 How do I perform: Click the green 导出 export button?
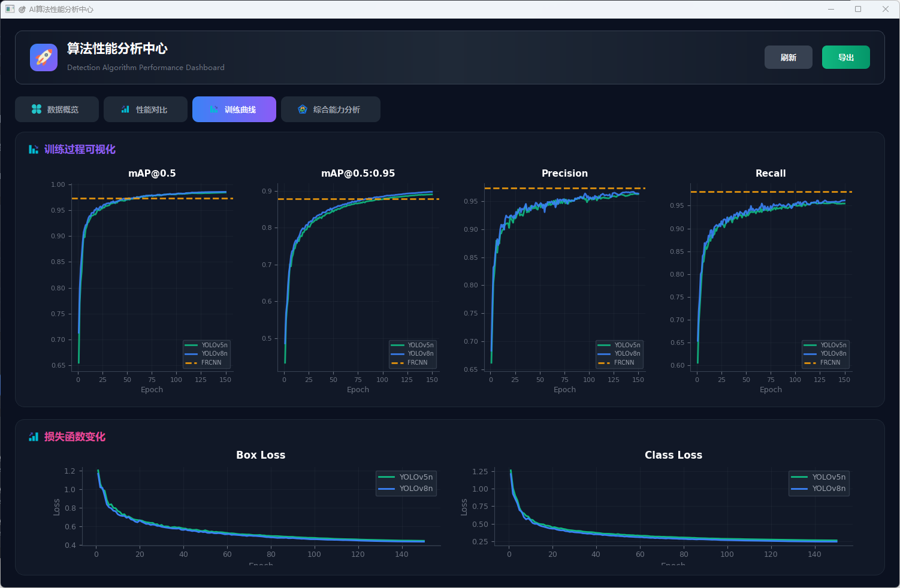pos(845,57)
